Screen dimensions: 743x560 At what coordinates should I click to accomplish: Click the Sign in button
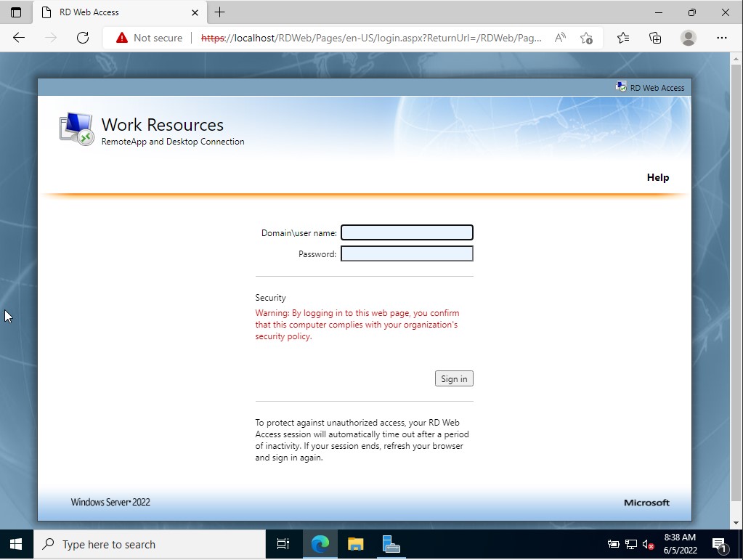(454, 378)
